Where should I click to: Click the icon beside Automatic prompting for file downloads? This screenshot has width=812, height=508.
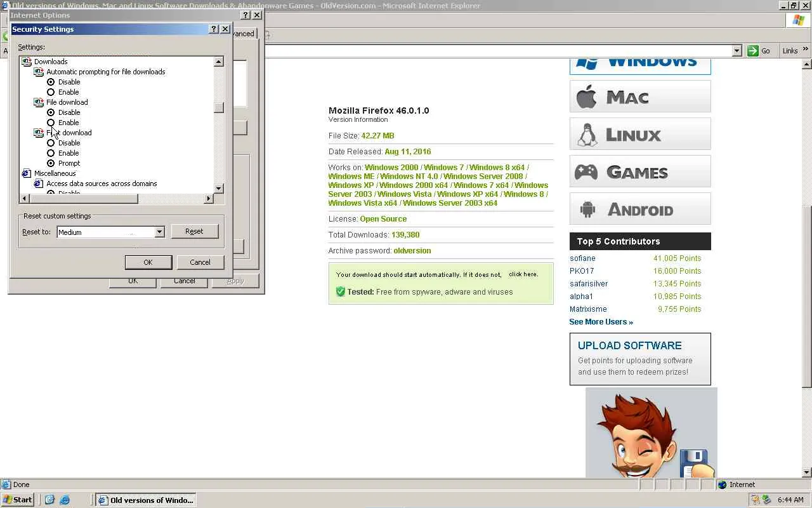pos(39,72)
